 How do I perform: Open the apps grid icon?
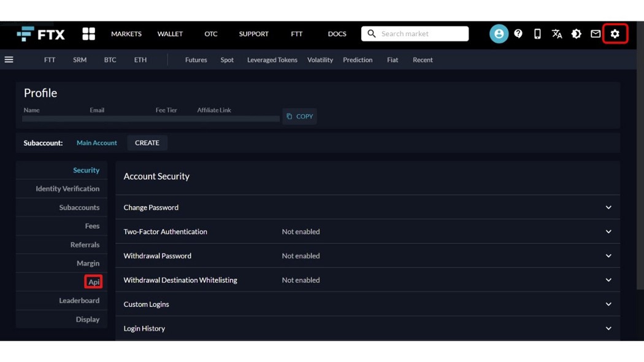(x=89, y=34)
